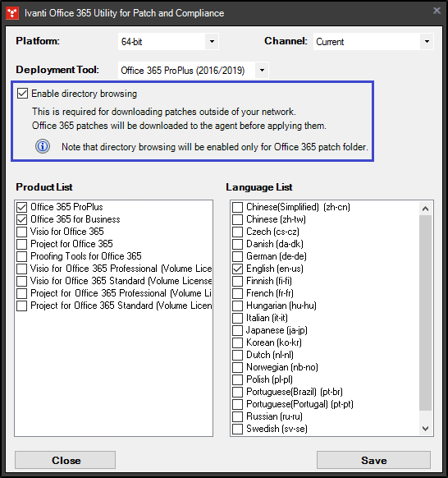Click the Close button
Image resolution: width=448 pixels, height=478 pixels.
[x=65, y=460]
